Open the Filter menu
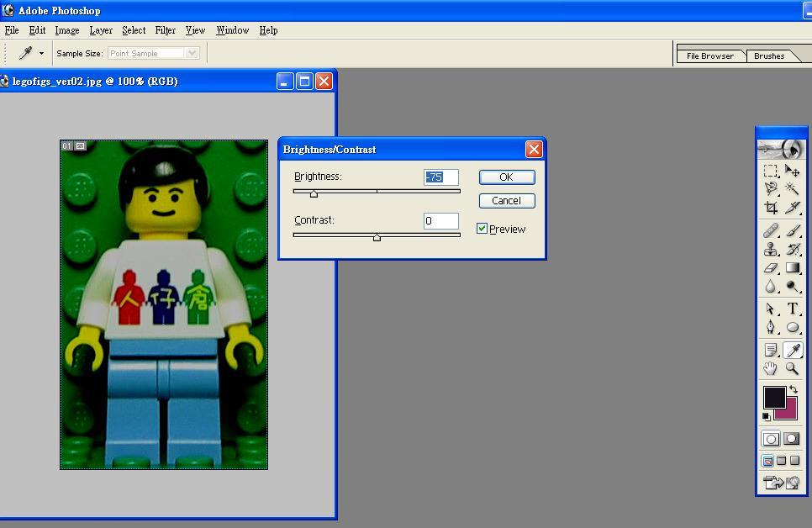The width and height of the screenshot is (812, 528). click(x=166, y=30)
